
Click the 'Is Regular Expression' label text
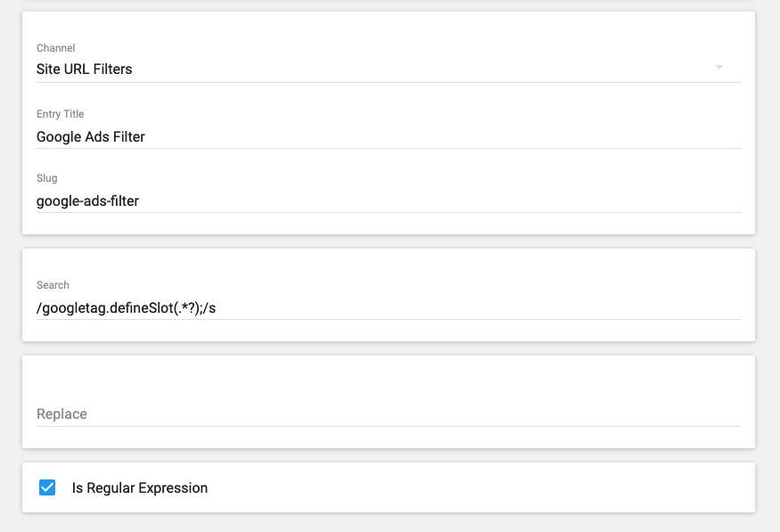[x=140, y=488]
